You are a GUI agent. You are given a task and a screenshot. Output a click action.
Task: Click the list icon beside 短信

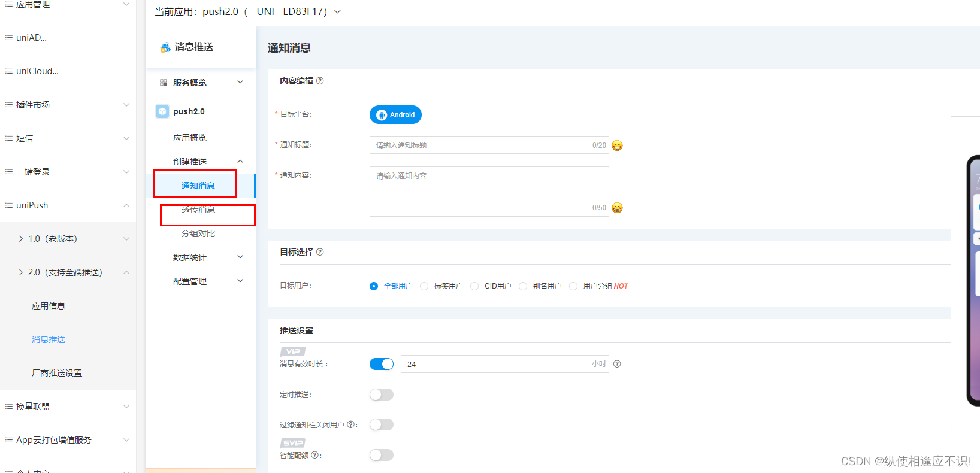coord(8,138)
